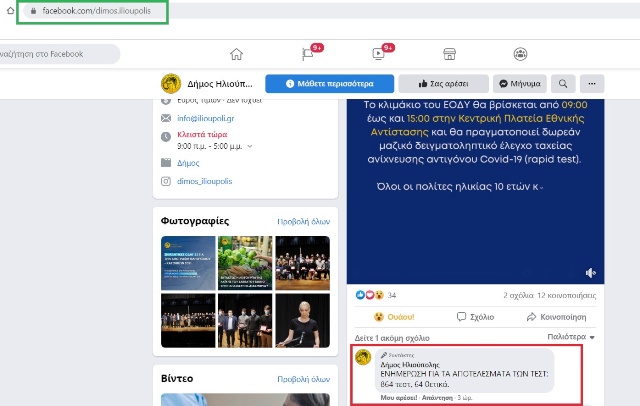
Task: Open the dimos_ilioupolis Instagram link
Action: [x=204, y=181]
